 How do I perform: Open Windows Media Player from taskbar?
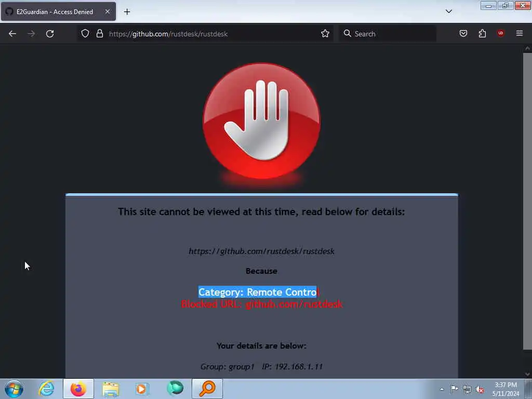(x=142, y=389)
